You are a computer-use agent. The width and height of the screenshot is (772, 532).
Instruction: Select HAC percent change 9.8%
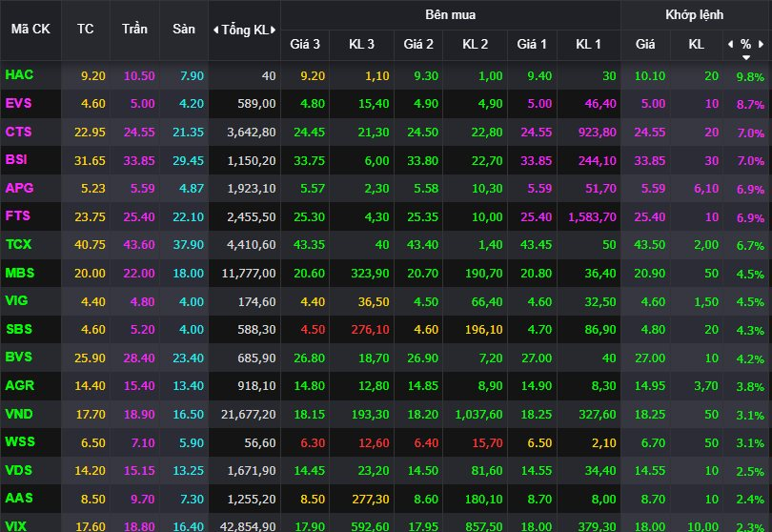[x=750, y=77]
